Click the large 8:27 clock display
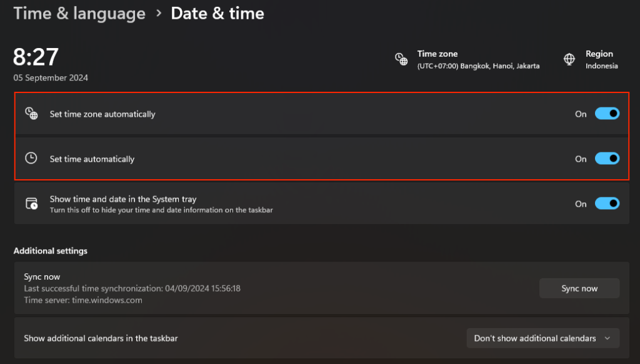 coord(36,57)
